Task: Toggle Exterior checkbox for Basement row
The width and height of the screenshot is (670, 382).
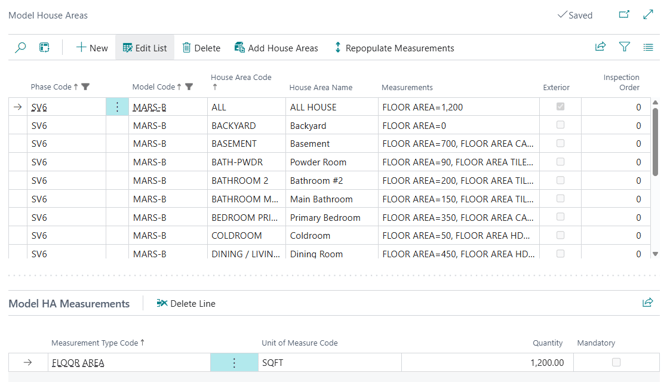Action: pyautogui.click(x=560, y=143)
